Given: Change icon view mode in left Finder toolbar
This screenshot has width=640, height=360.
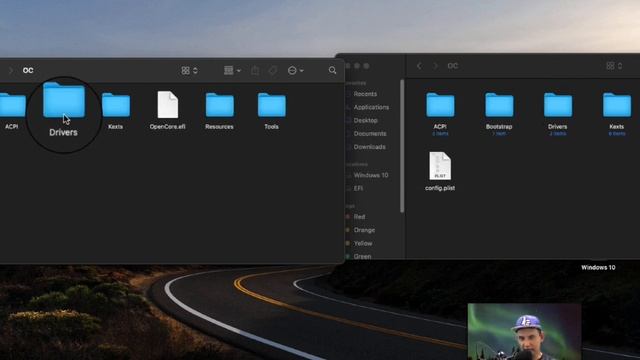Looking at the screenshot, I should pos(189,71).
